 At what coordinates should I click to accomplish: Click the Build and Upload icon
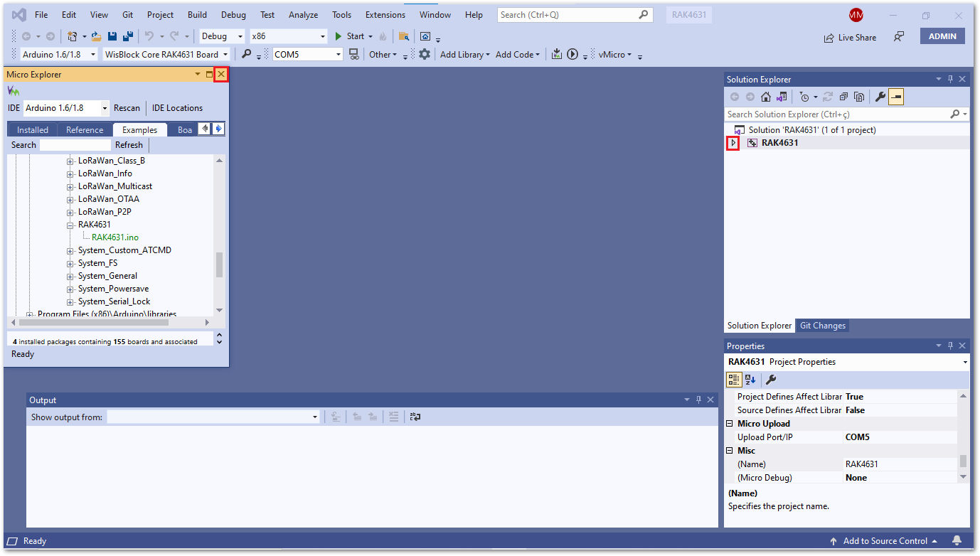coord(557,55)
